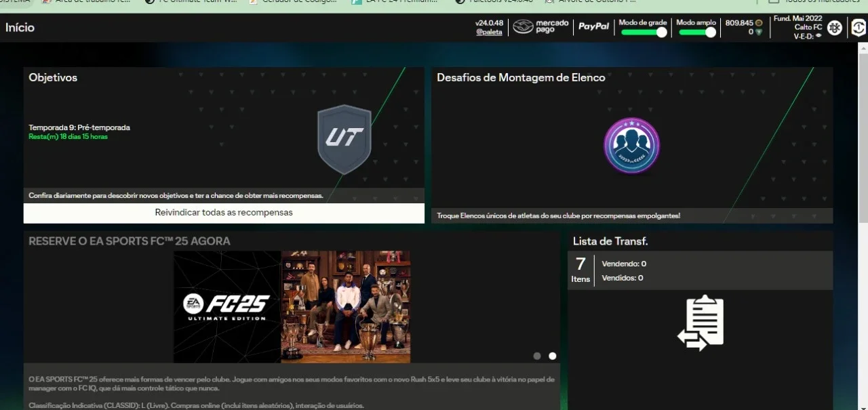868x410 pixels.
Task: Click the green FC points icon
Action: [x=759, y=32]
